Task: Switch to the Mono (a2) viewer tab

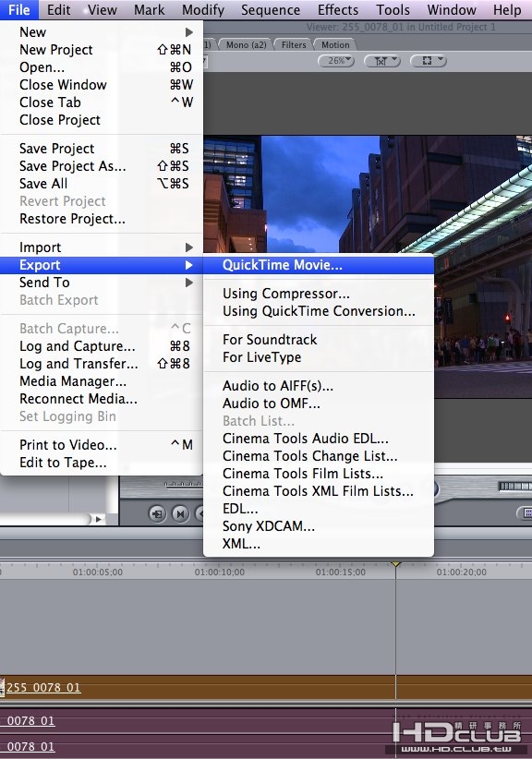Action: tap(246, 45)
